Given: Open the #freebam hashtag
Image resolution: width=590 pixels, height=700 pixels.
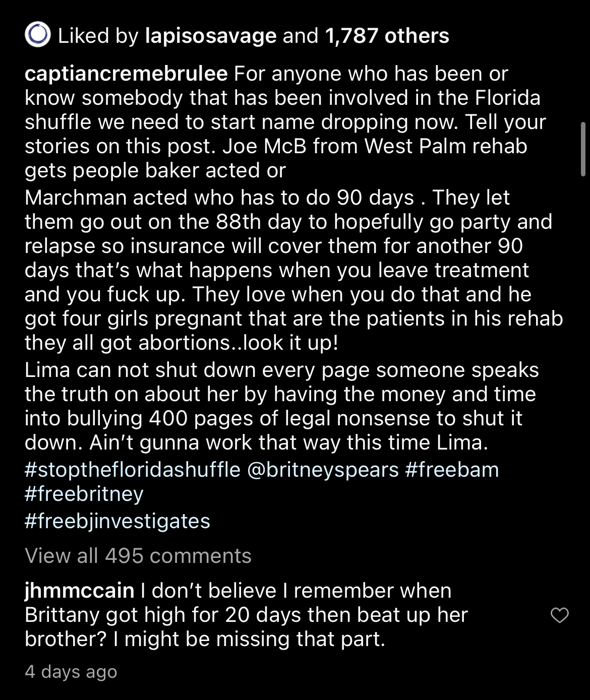Looking at the screenshot, I should pos(452,470).
